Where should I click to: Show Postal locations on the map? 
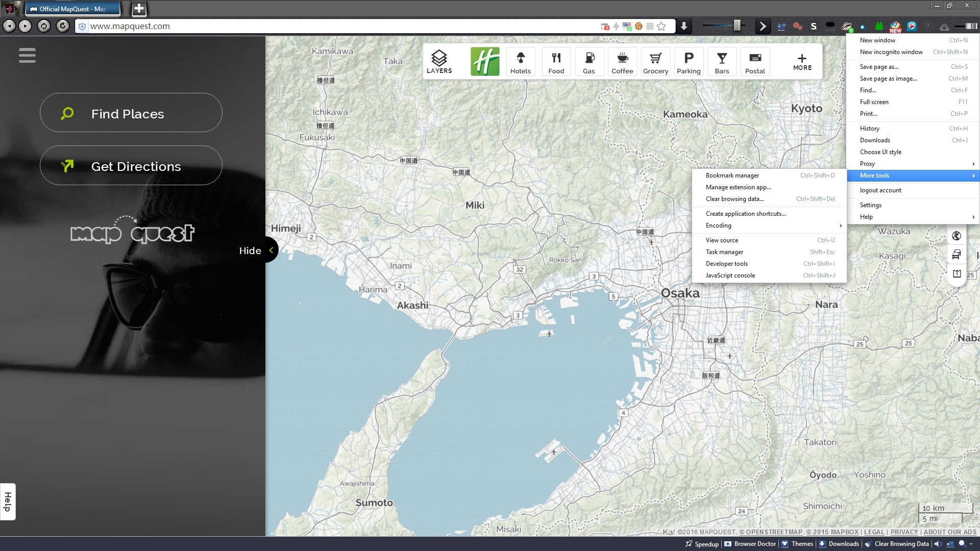pos(755,62)
